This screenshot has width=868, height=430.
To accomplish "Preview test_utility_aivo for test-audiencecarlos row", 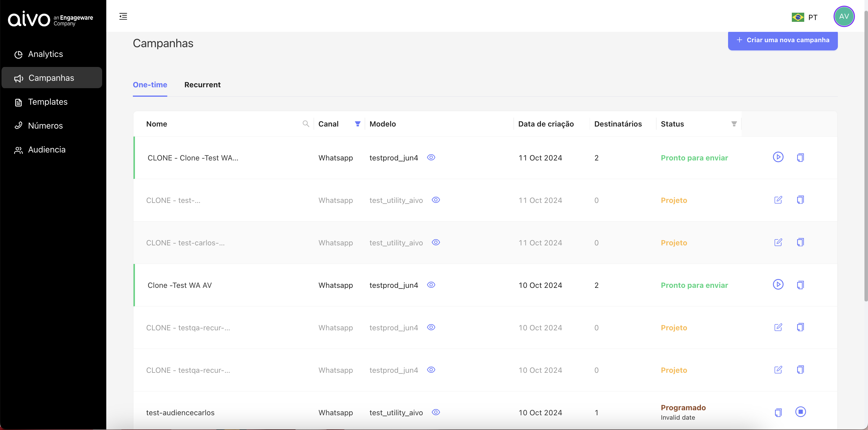I will coord(436,412).
